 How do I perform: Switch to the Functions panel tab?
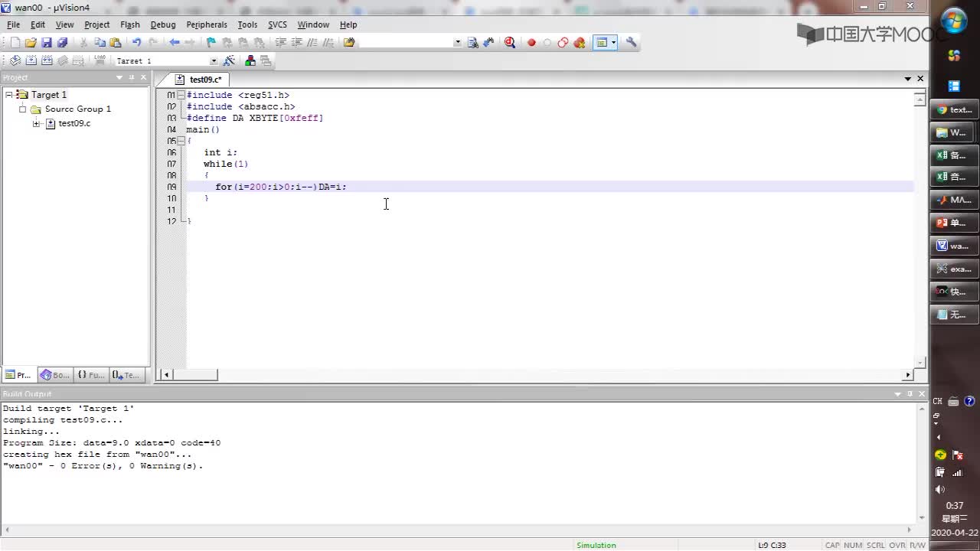pyautogui.click(x=90, y=375)
